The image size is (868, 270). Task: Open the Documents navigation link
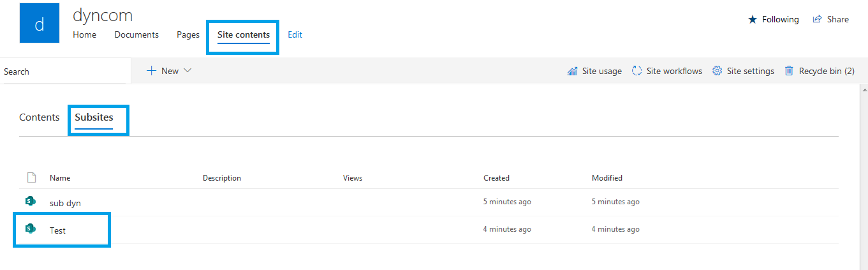pyautogui.click(x=136, y=34)
